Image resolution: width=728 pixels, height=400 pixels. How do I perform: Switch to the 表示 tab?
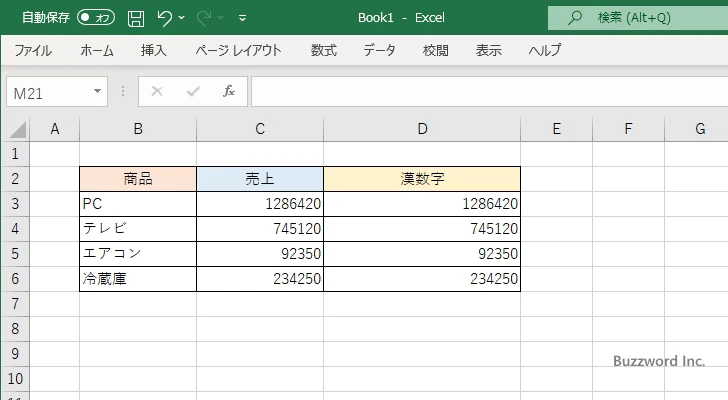[488, 50]
